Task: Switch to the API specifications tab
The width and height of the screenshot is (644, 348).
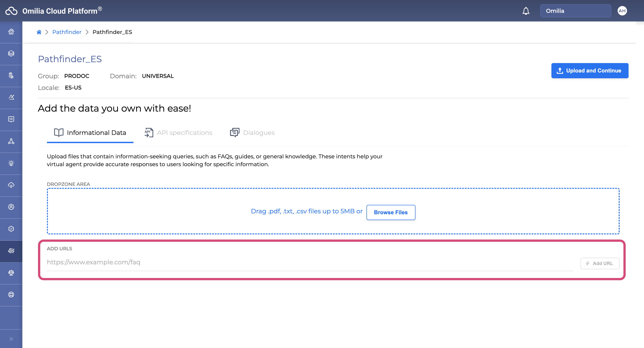Action: pos(178,133)
